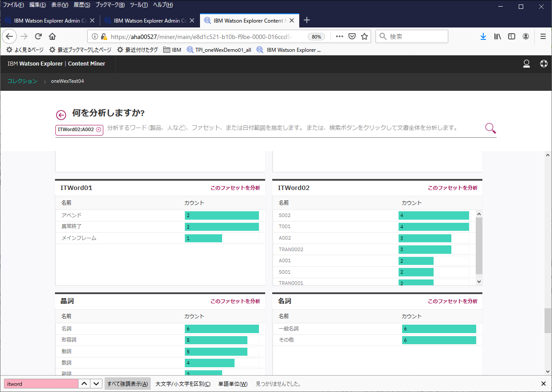Open the ヘルプ menu

click(x=163, y=5)
